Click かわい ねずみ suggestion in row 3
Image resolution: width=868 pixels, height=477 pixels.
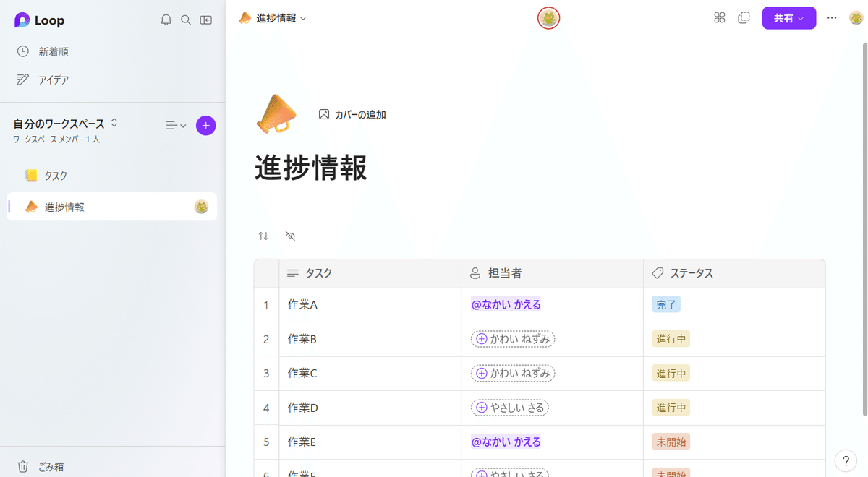513,373
